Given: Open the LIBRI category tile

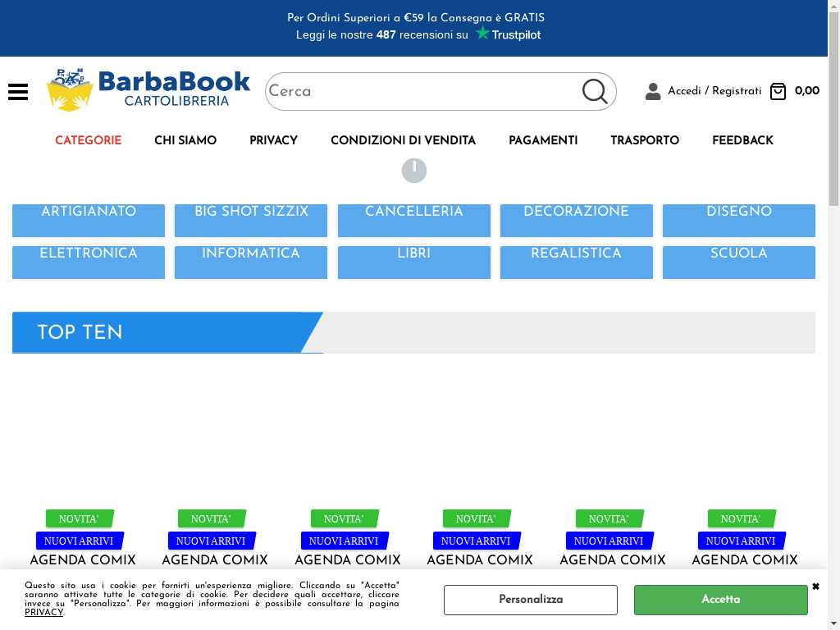Looking at the screenshot, I should (413, 262).
